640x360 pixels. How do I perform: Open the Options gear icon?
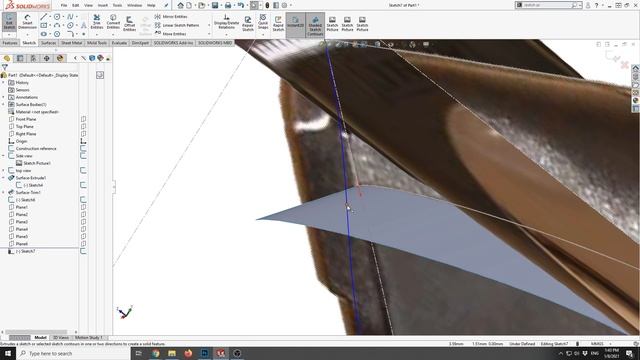pos(284,5)
